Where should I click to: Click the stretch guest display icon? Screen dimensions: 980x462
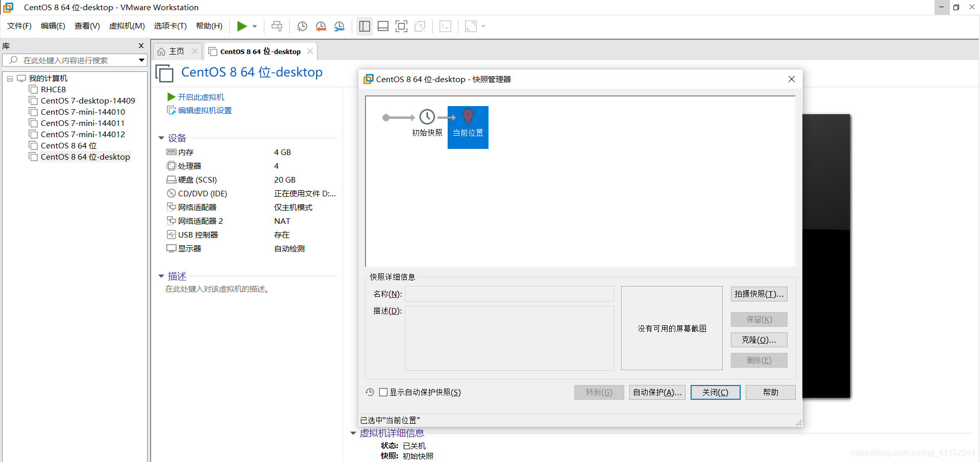[471, 26]
